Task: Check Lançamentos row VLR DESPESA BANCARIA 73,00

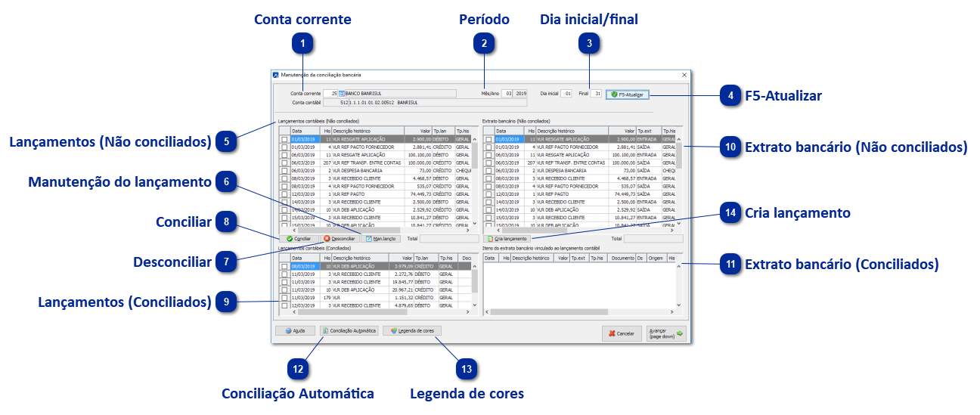Action: coord(284,171)
